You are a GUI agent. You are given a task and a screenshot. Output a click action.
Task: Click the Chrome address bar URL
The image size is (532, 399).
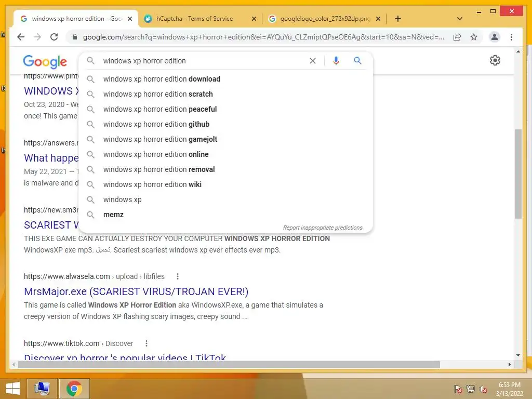pyautogui.click(x=263, y=37)
